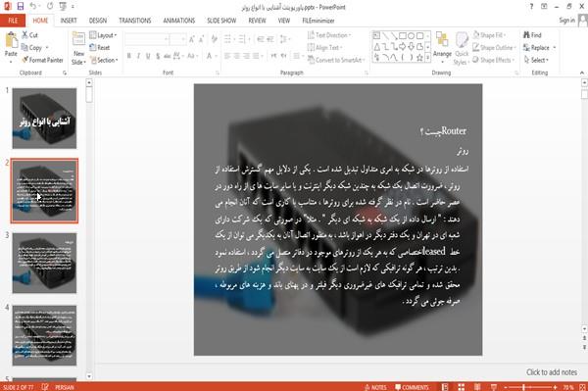Image resolution: width=588 pixels, height=391 pixels.
Task: Toggle Comments pane in status bar
Action: (x=412, y=387)
